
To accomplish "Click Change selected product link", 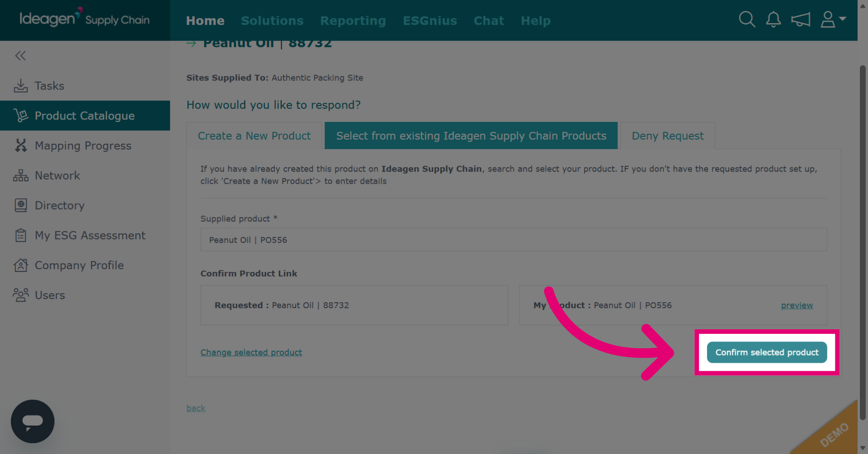I will [x=251, y=352].
